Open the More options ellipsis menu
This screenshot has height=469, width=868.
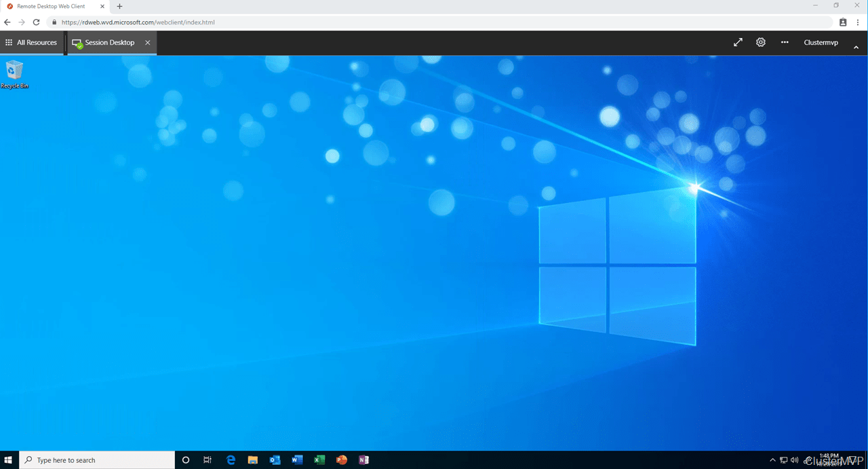coord(785,42)
